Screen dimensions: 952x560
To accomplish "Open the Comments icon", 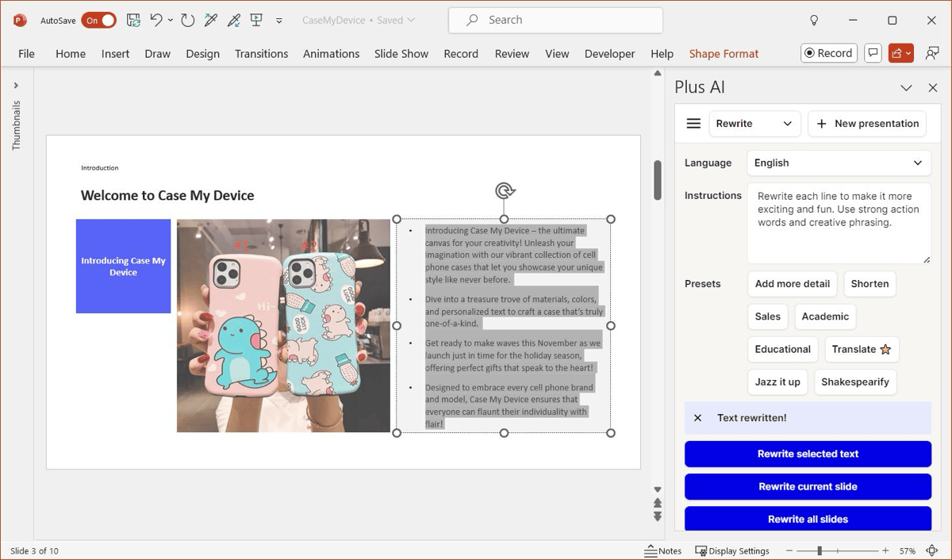I will point(873,53).
